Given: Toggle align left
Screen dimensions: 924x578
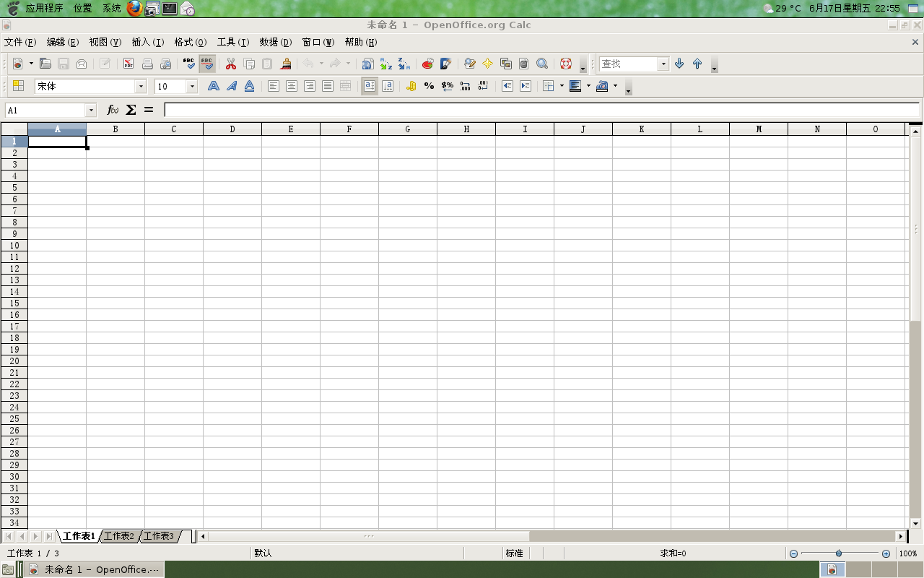Looking at the screenshot, I should [x=274, y=86].
